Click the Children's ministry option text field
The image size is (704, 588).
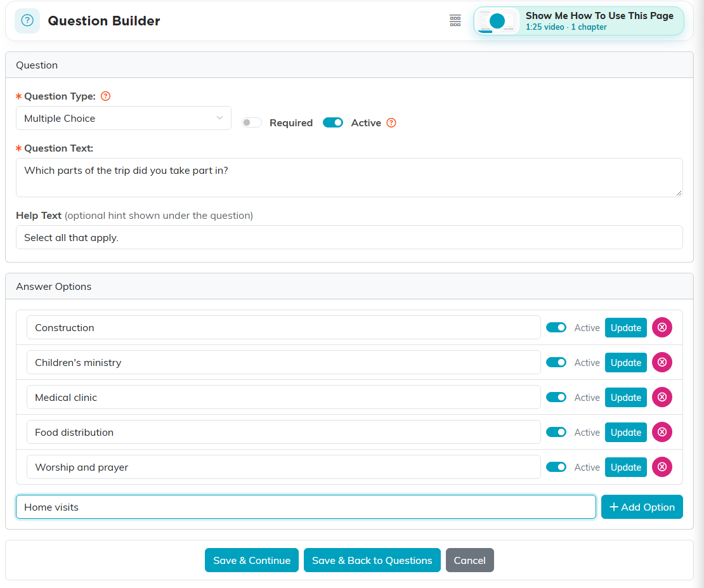click(x=284, y=362)
